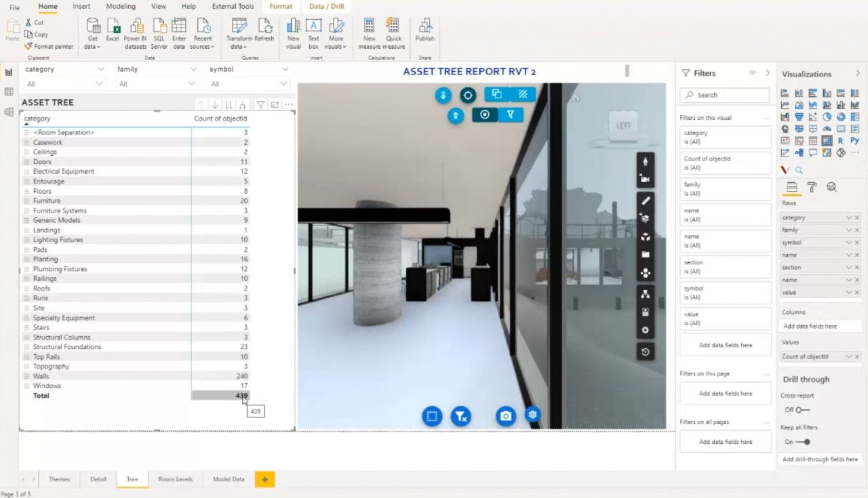Click the camera snapshot icon below the viewer

coord(505,415)
